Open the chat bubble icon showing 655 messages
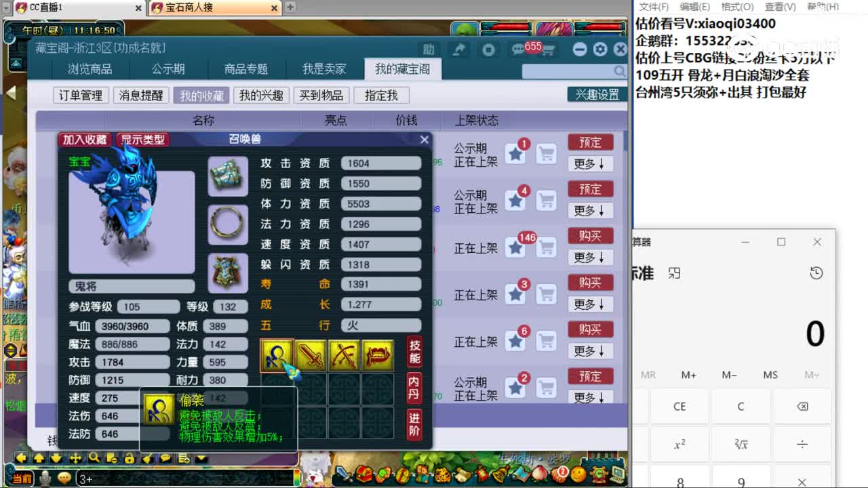The width and height of the screenshot is (868, 488). (517, 49)
